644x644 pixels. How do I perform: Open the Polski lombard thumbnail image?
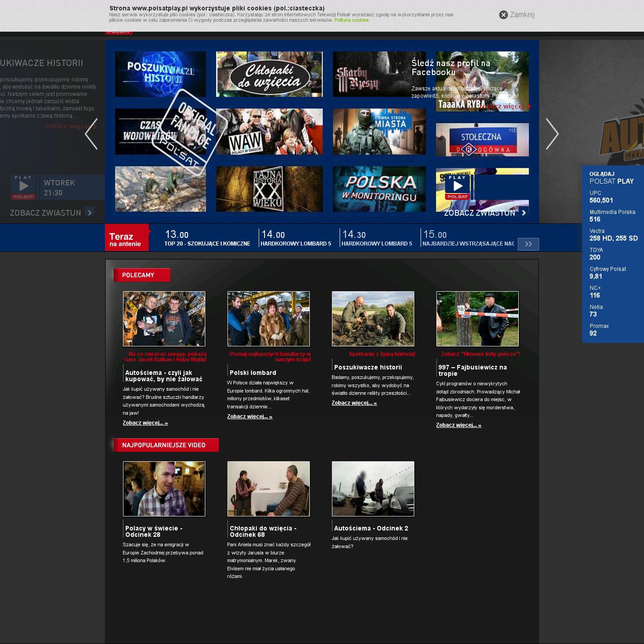point(268,319)
